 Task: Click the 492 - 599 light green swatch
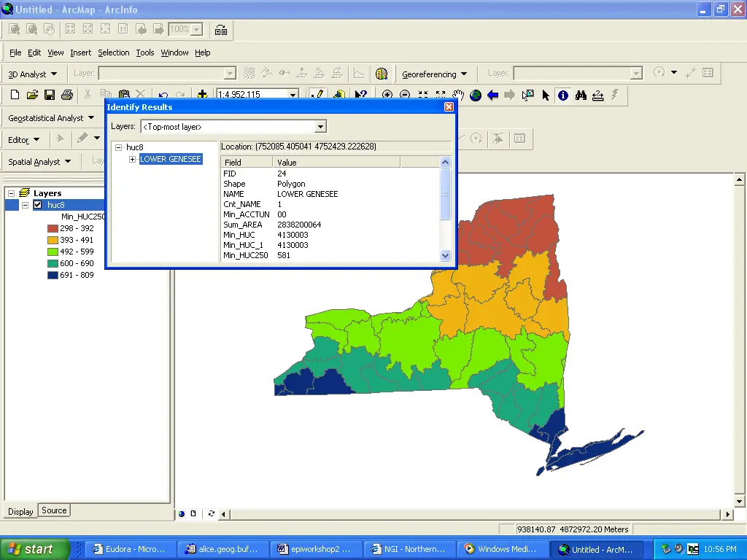(53, 252)
